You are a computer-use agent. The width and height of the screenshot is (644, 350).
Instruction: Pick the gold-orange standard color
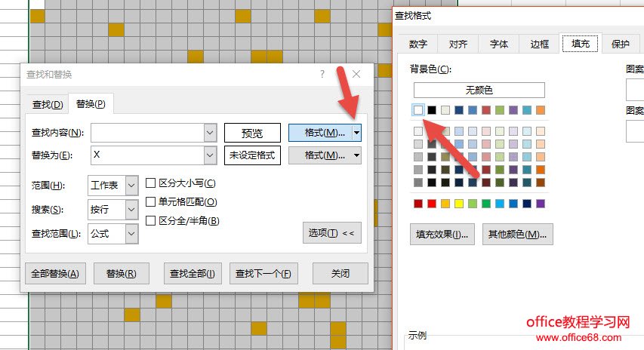click(445, 204)
